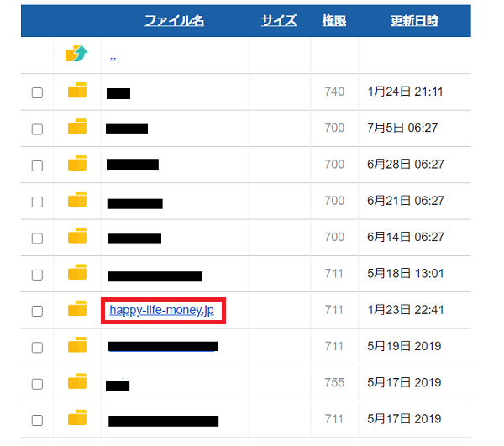Click folder icon in 1月24日 21:11 row
504x446 pixels.
(x=77, y=90)
